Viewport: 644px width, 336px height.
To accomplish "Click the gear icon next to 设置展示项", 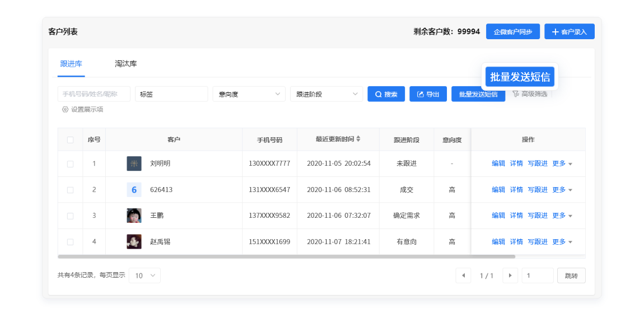I will [x=64, y=110].
